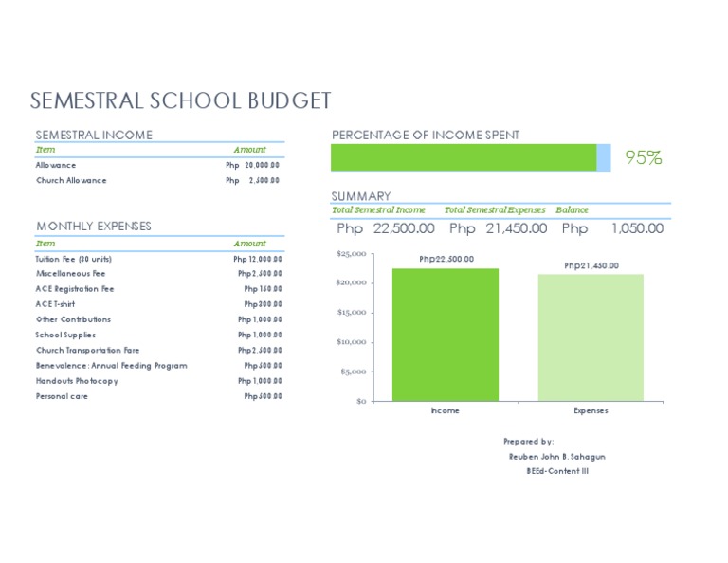Select the Php 21,450.00 summary expenses value
728x563 pixels.
pyautogui.click(x=499, y=228)
